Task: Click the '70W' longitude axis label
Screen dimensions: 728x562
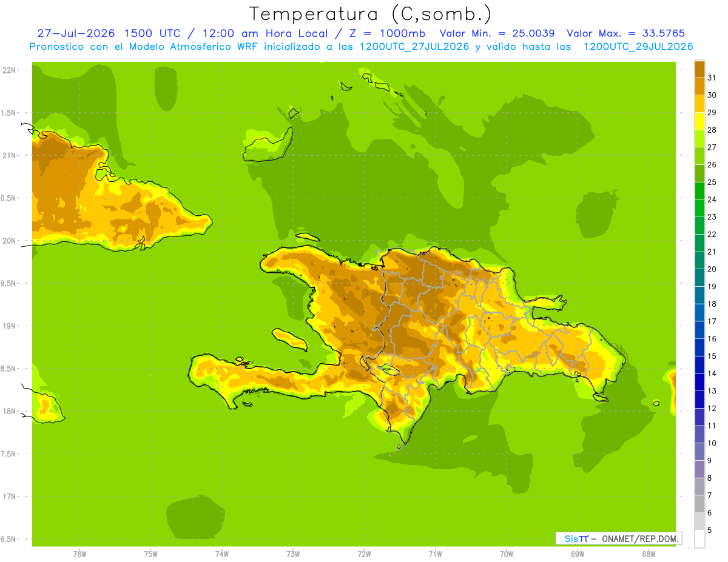Action: [x=506, y=554]
